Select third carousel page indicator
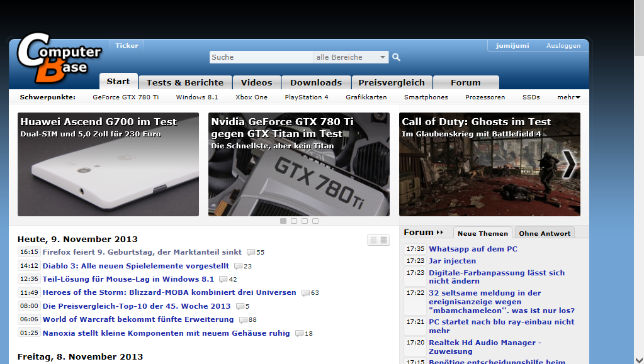644x364 pixels. 304,221
